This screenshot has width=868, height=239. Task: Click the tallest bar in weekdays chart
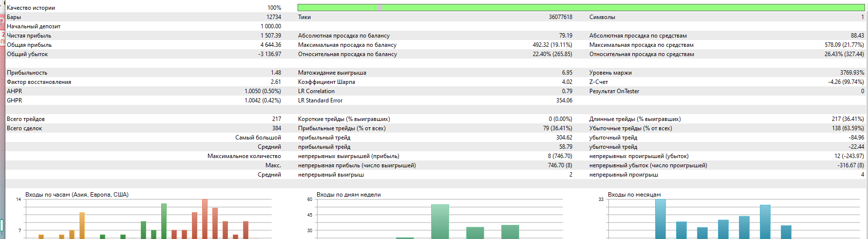point(440,221)
